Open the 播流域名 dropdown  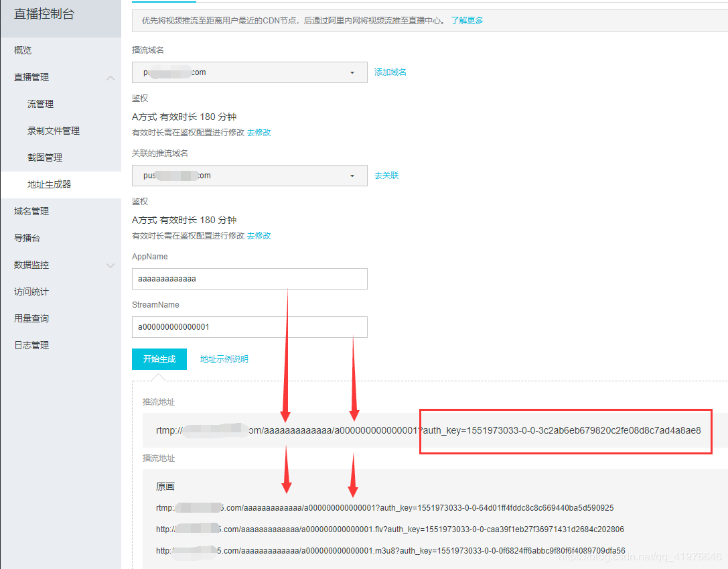click(x=250, y=72)
